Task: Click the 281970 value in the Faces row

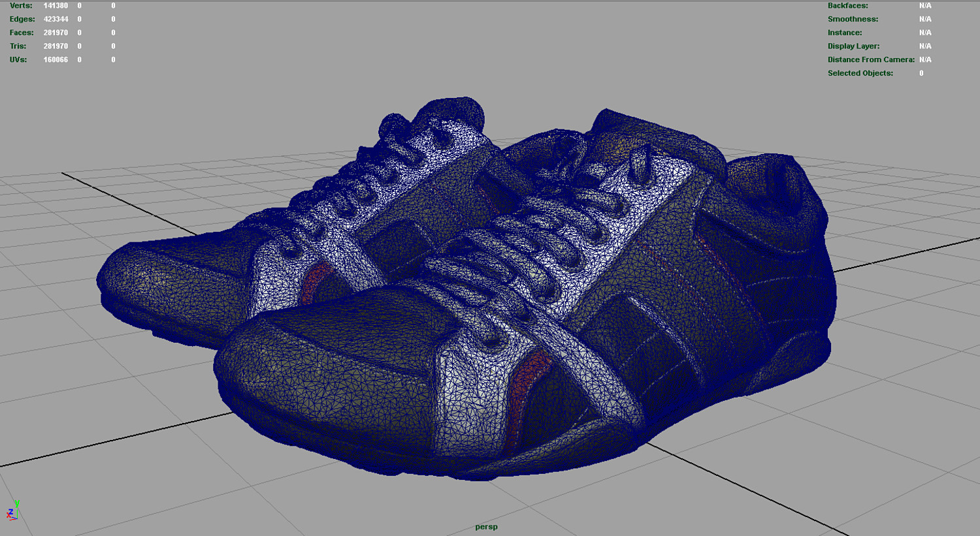Action: tap(56, 33)
